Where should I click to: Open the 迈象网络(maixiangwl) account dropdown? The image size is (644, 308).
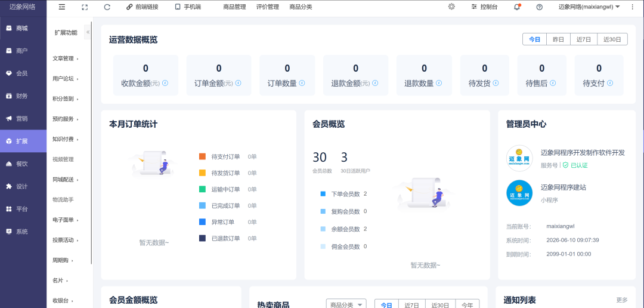point(589,7)
